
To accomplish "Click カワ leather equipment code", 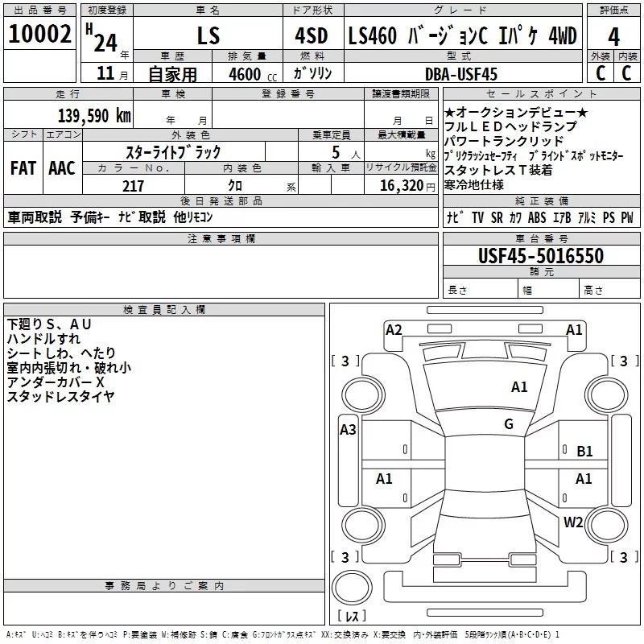I will pos(516,217).
